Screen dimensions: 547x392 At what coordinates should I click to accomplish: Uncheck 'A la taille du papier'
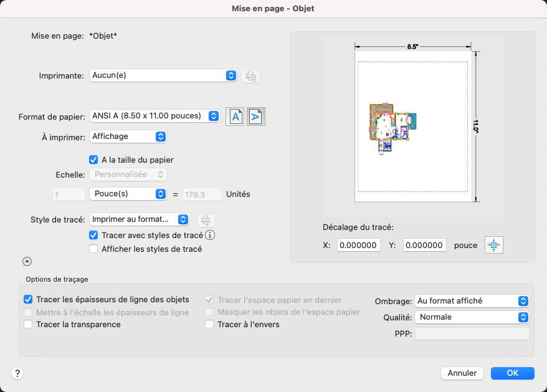pyautogui.click(x=94, y=160)
